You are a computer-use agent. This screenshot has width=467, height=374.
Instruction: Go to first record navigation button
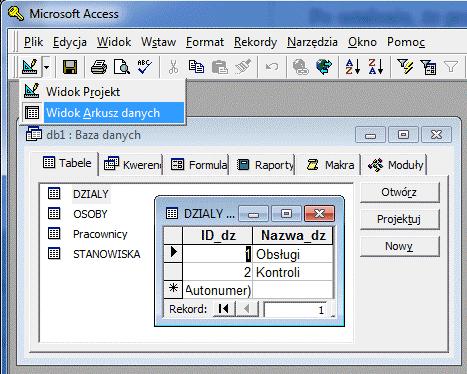224,309
